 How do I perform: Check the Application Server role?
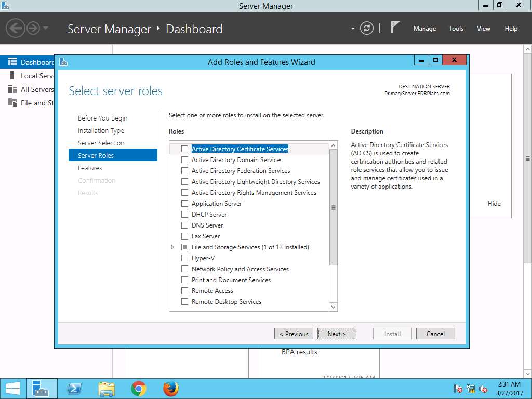184,203
